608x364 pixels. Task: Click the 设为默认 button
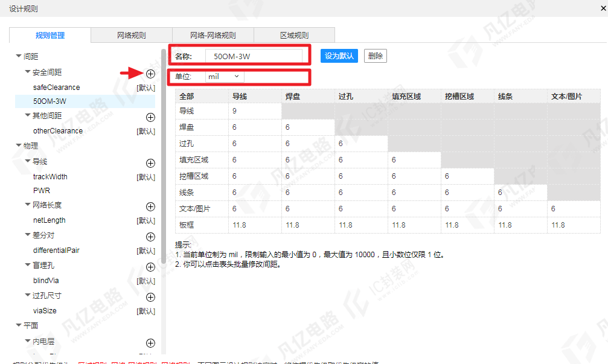339,56
